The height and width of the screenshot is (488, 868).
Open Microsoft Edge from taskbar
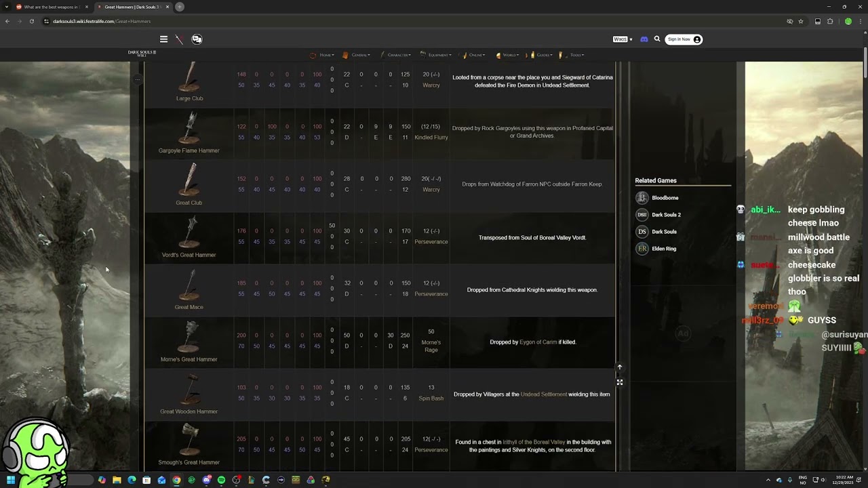click(x=132, y=480)
